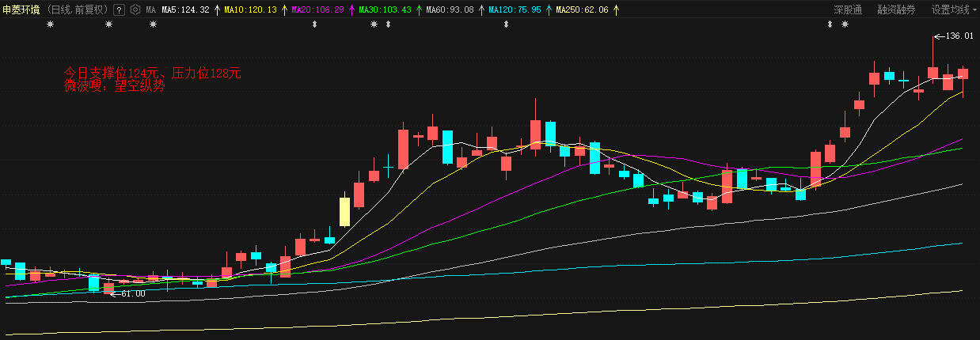Open the 融资融券 link
980x340 pixels.
pyautogui.click(x=896, y=10)
